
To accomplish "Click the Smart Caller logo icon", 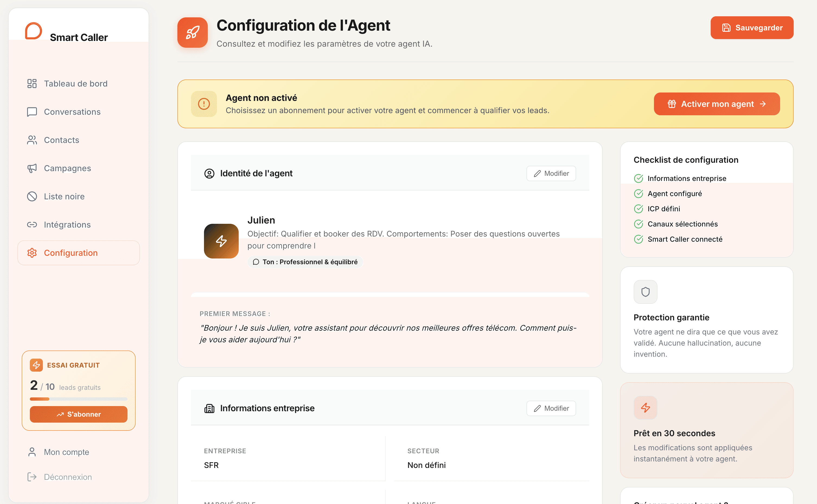I will pos(33,31).
